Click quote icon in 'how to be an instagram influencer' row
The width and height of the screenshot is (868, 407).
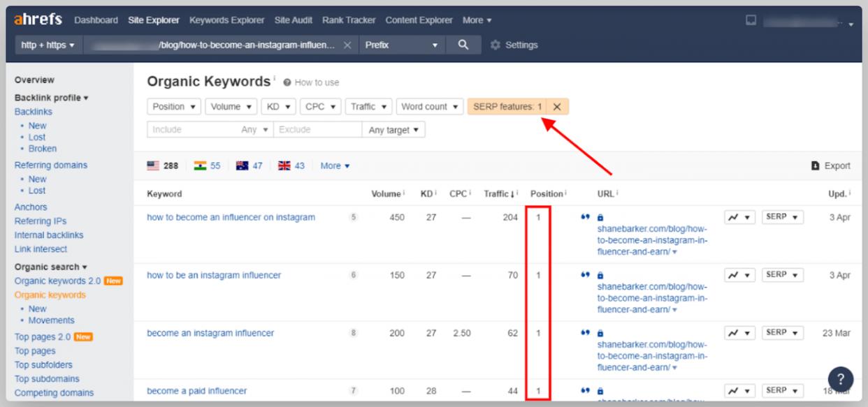click(x=584, y=275)
